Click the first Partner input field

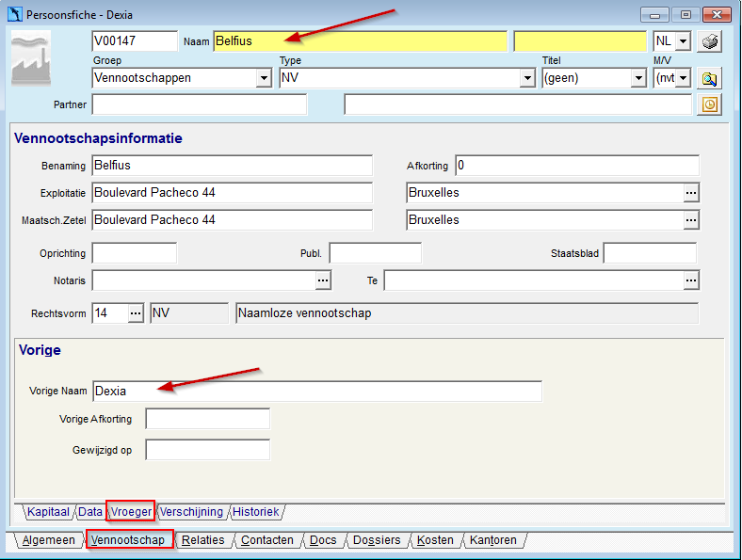(x=200, y=104)
